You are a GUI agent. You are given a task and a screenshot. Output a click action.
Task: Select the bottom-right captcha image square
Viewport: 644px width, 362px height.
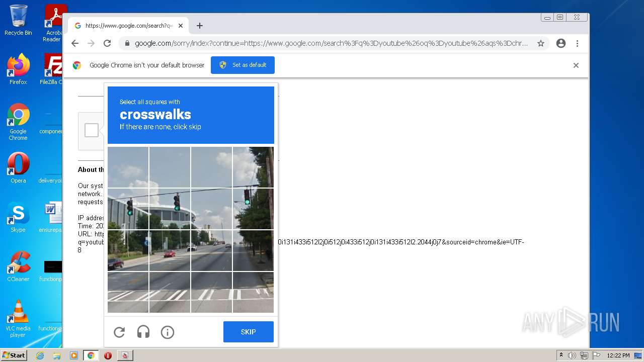253,292
